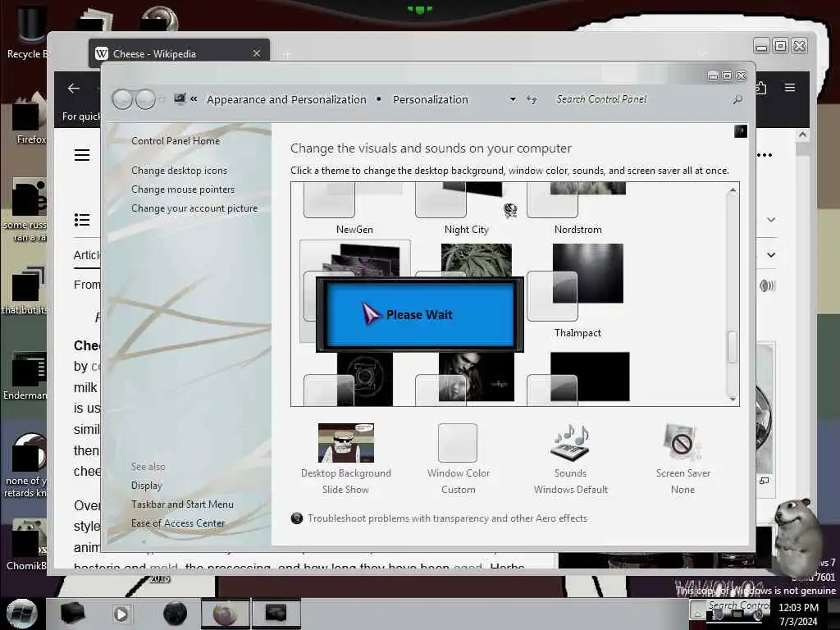Select the Night City theme

[x=466, y=208]
